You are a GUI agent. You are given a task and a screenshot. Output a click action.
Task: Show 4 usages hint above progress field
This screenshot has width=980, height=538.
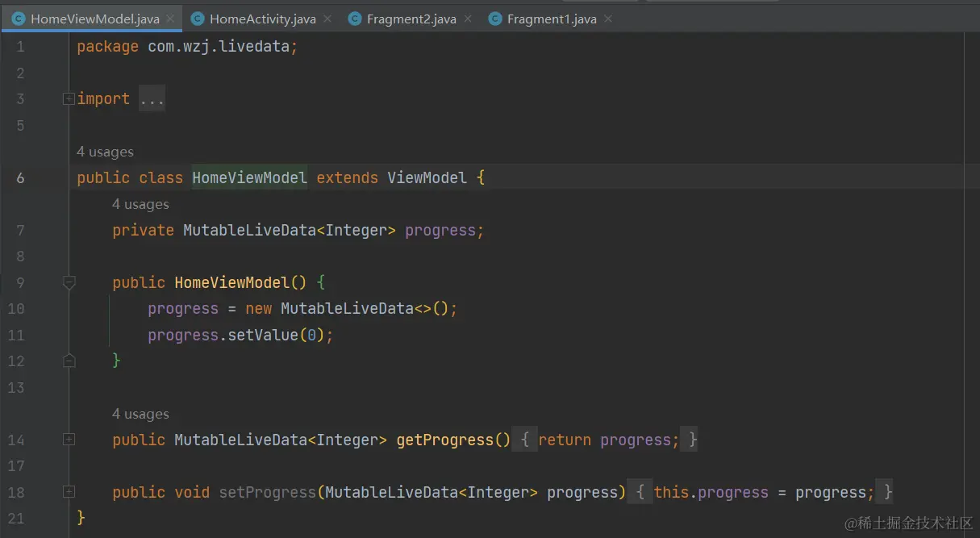pos(140,204)
